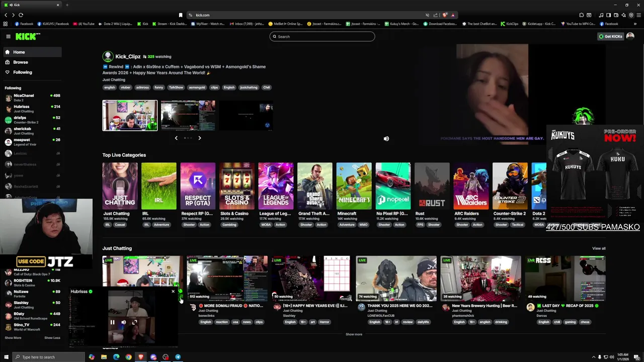Click Show Less in the sidebar
This screenshot has width=644, height=362.
(x=52, y=338)
